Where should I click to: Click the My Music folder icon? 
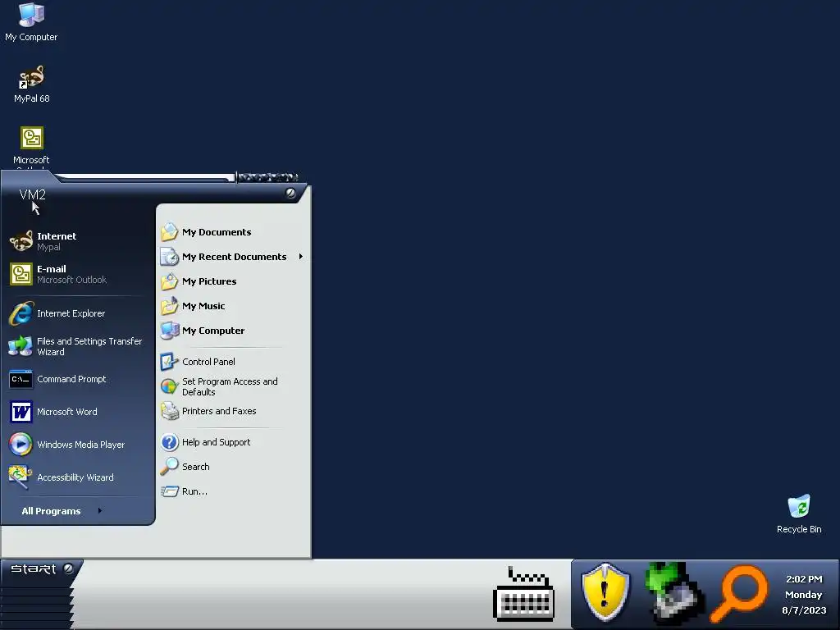(169, 306)
